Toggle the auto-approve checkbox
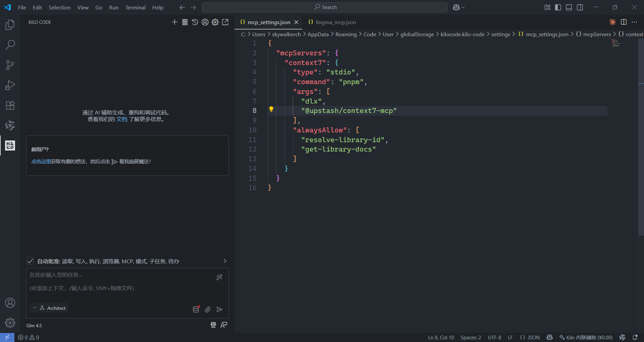644x342 pixels. [30, 261]
